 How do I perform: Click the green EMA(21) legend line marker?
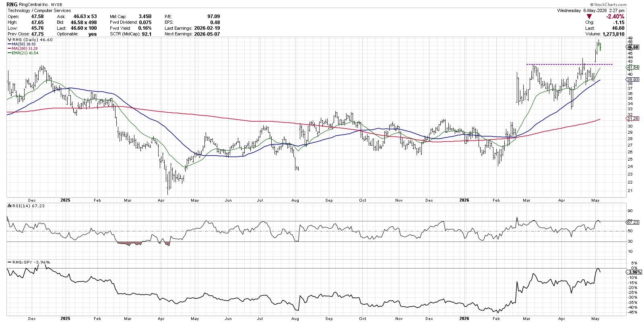point(10,53)
